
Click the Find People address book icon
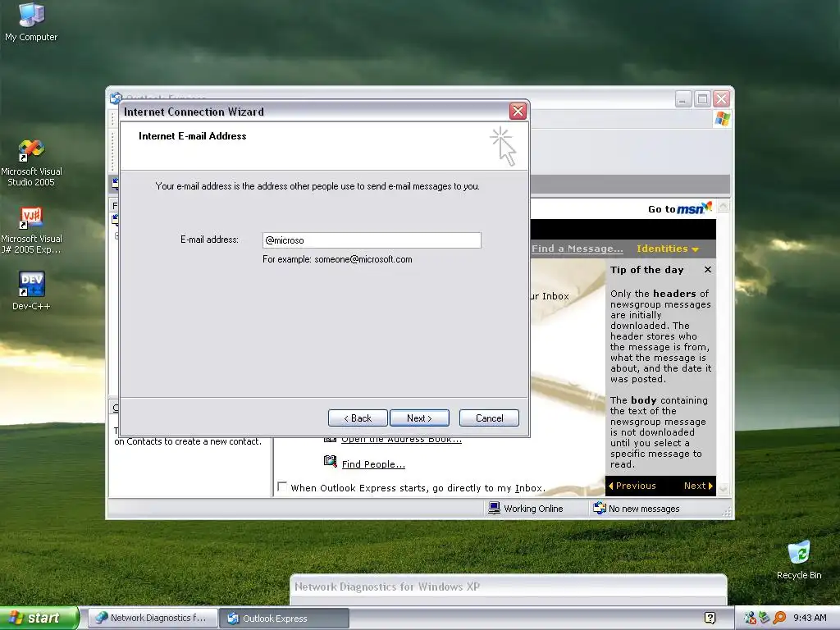pos(330,461)
